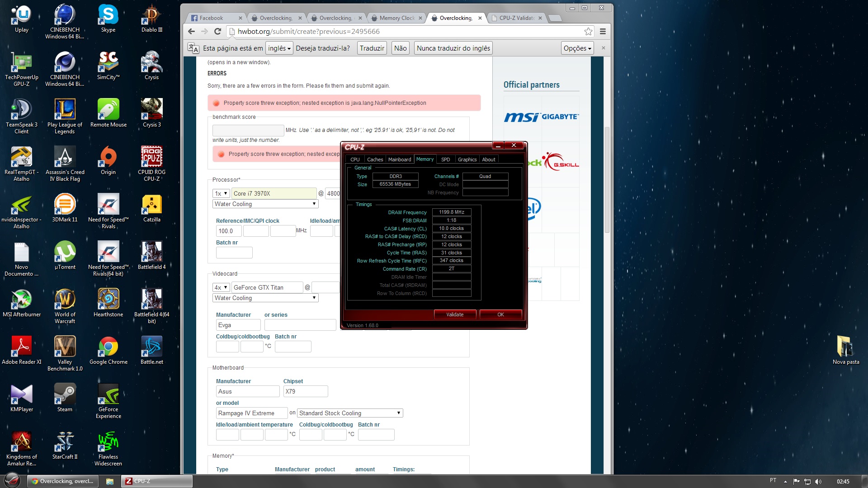This screenshot has height=488, width=868.
Task: Open Graphics tab in CPU-Z
Action: click(x=467, y=160)
